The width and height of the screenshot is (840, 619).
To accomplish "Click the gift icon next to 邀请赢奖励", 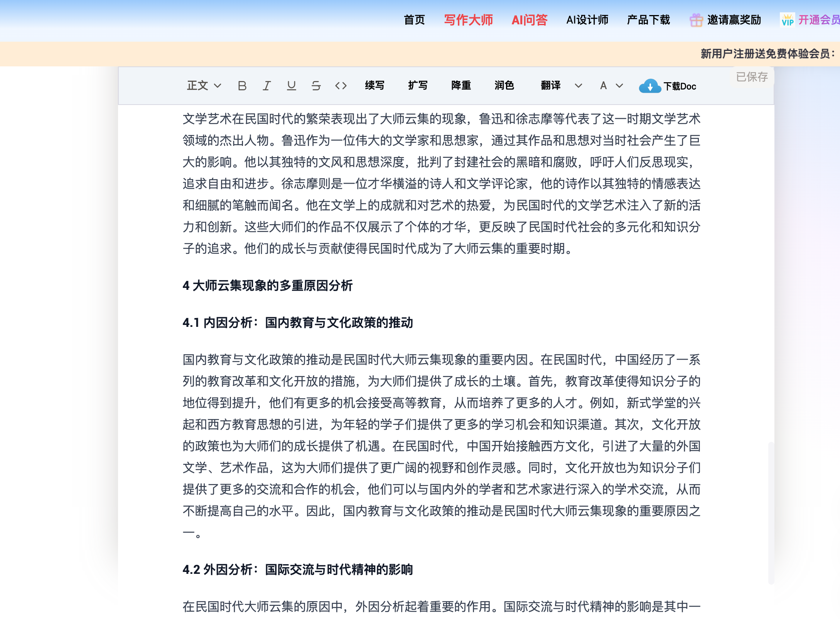I will 696,20.
